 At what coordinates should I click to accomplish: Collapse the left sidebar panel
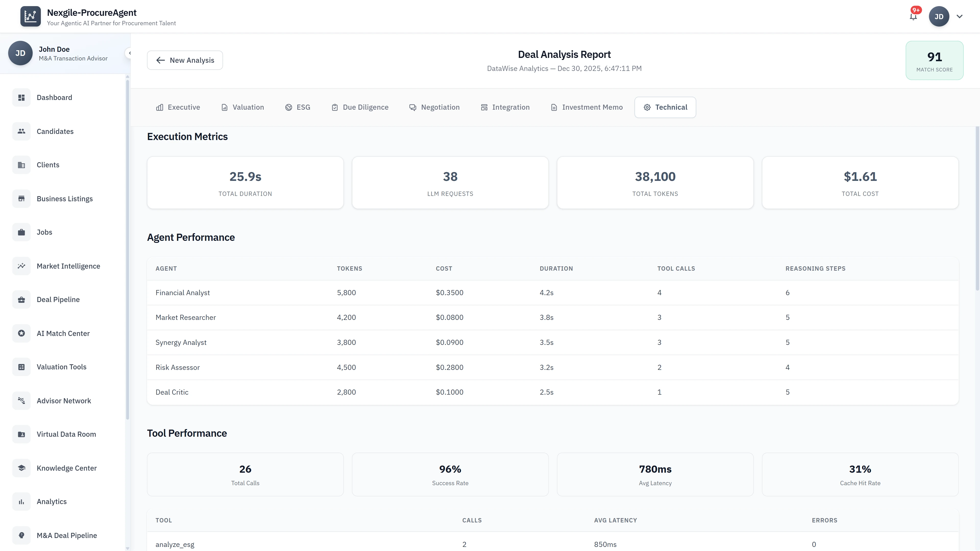tap(130, 53)
